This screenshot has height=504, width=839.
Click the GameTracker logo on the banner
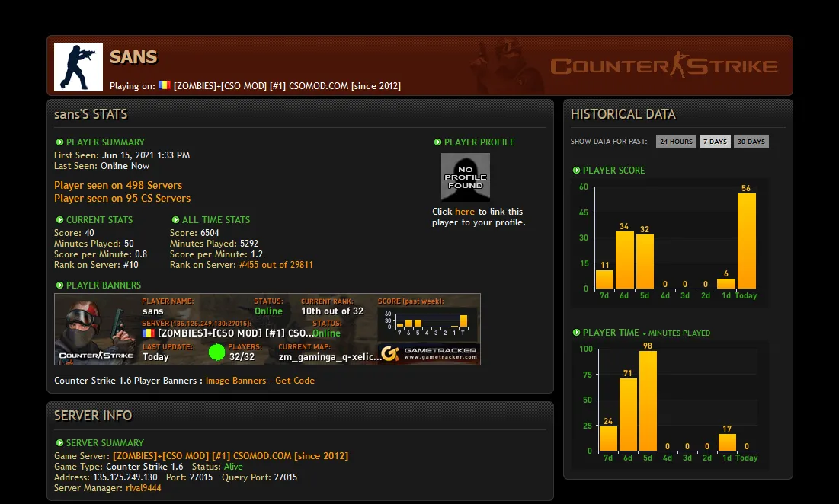(x=429, y=353)
